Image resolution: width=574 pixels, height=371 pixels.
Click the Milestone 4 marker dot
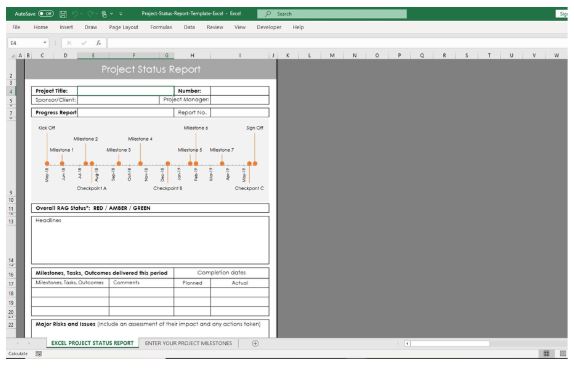(140, 163)
